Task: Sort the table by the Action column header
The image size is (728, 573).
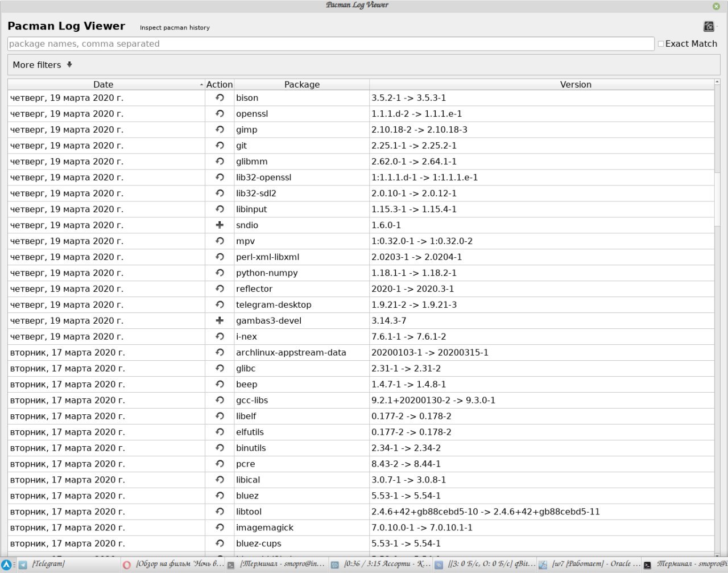Action: pos(220,84)
